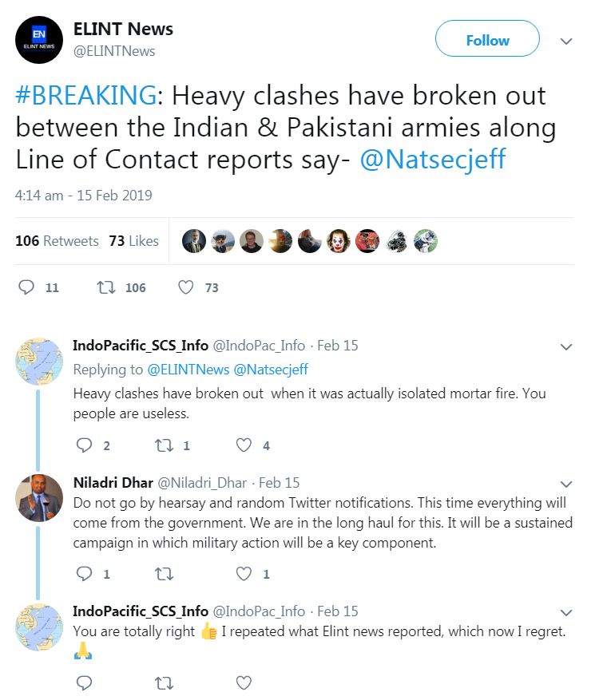Screen dimensions: 599x700
Task: Like Niladri Dhar's tweet
Action: tap(244, 573)
